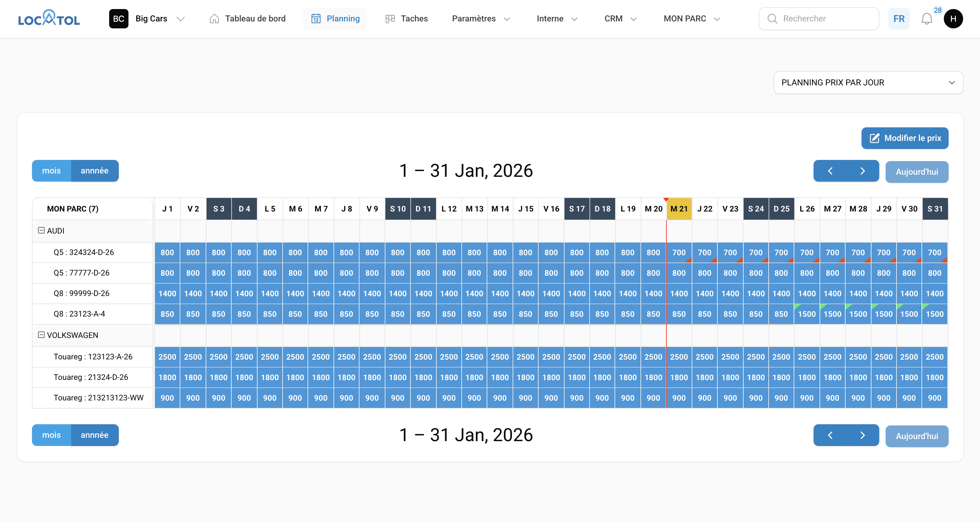Click the search magnifier icon
980x522 pixels.
pos(772,18)
